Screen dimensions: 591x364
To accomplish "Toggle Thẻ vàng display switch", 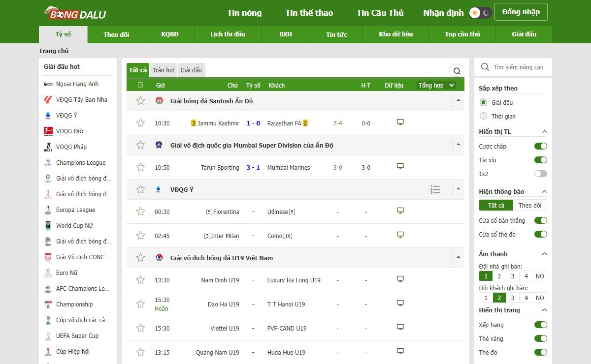I will pos(541,338).
